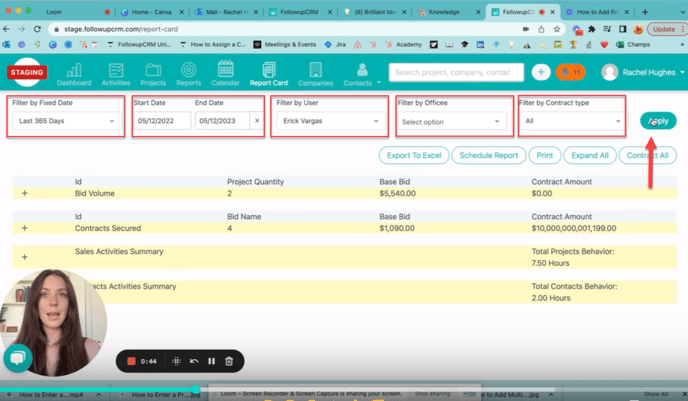Open the Academy bookmark
Image resolution: width=688 pixels, height=401 pixels.
404,44
